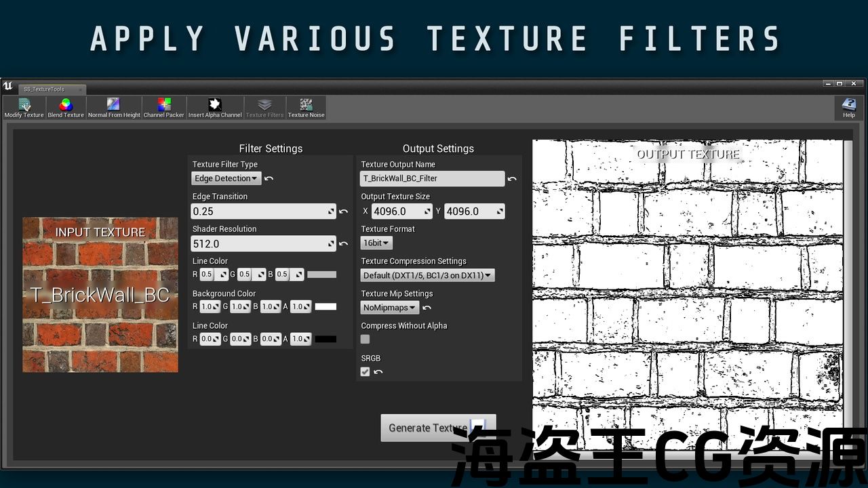The width and height of the screenshot is (868, 488).
Task: Switch to the Texture Noise tool
Action: (306, 108)
